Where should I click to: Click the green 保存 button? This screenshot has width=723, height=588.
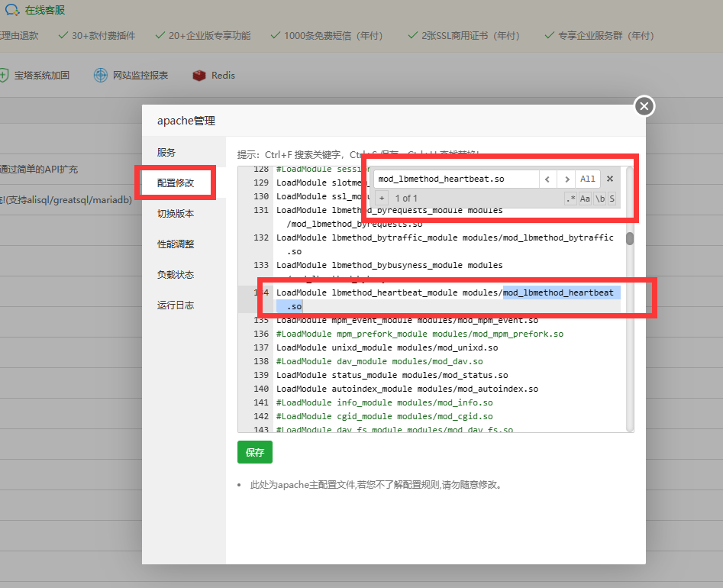[254, 452]
